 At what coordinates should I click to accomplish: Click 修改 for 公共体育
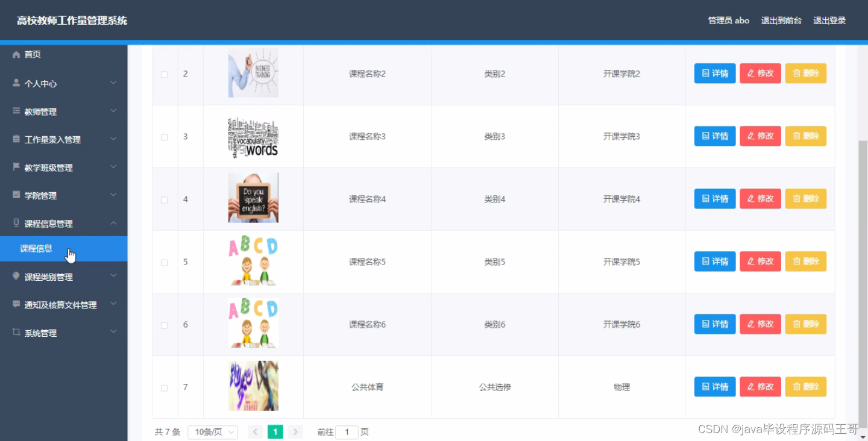pyautogui.click(x=760, y=387)
